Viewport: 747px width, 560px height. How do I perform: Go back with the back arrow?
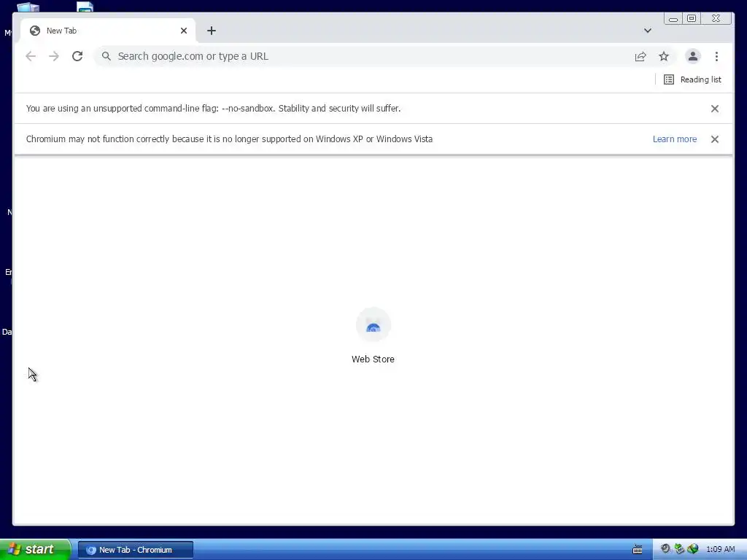point(31,56)
